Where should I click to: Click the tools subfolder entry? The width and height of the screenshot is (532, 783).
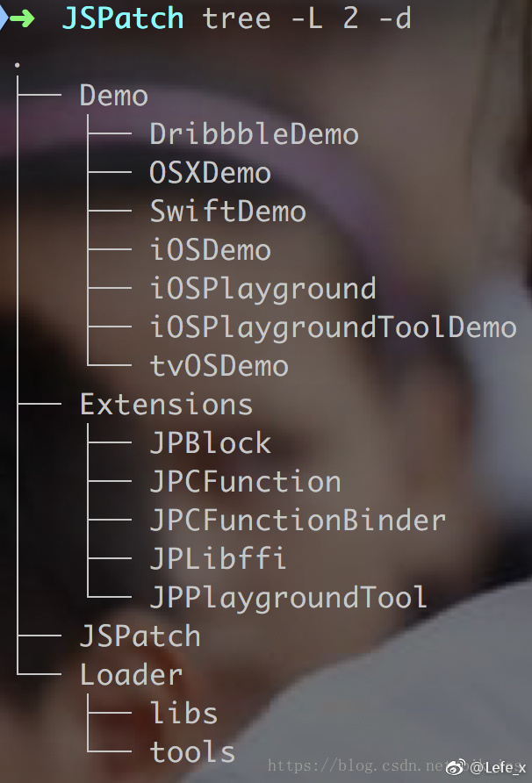click(x=193, y=752)
